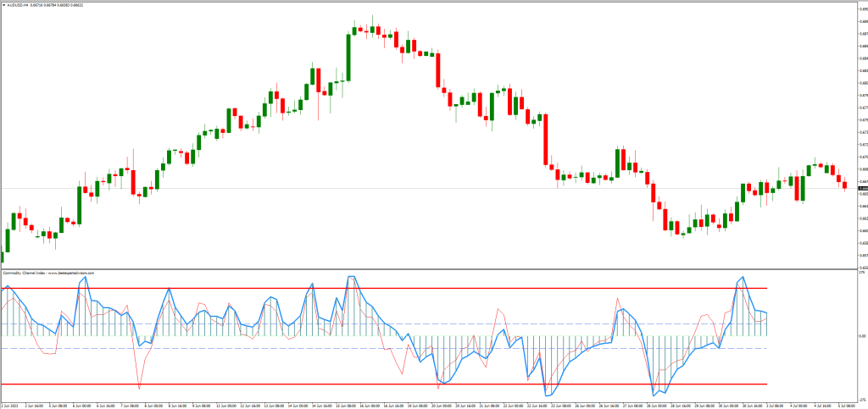Click the 275 value on indicator scale
868x409 pixels.
[862, 273]
